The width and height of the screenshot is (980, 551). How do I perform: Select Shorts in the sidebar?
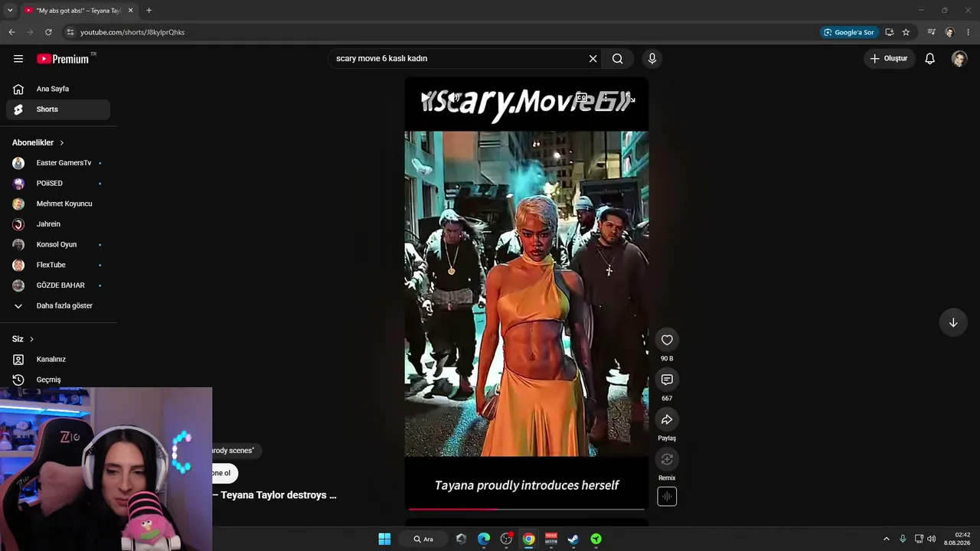(58, 109)
